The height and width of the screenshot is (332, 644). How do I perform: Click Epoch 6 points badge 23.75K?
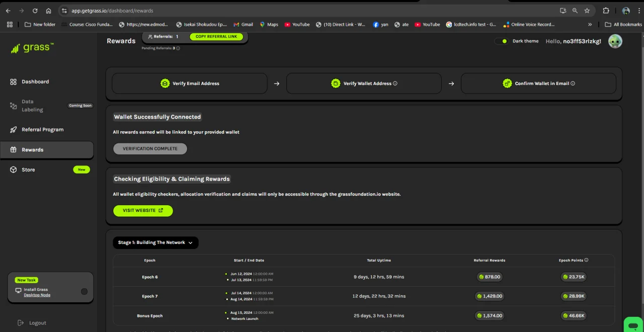(574, 277)
